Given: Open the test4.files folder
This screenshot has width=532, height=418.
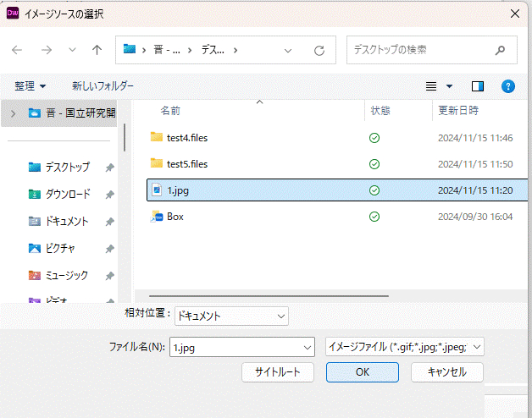Looking at the screenshot, I should coord(186,138).
